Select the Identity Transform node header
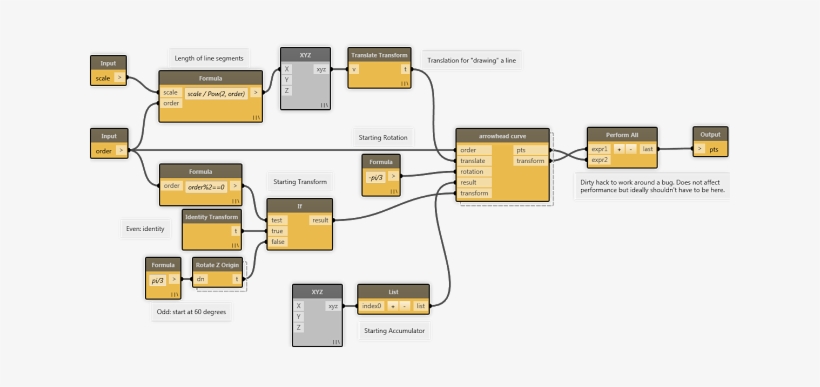 coord(212,217)
